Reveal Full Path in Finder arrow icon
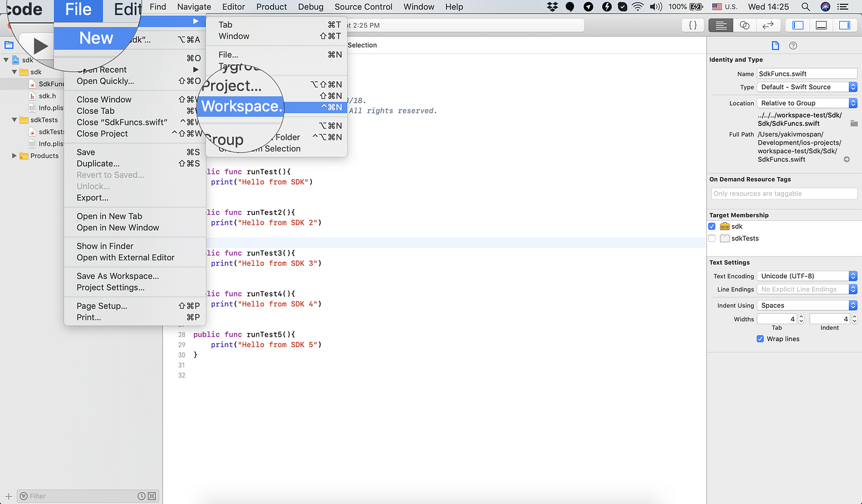The image size is (862, 504). [847, 159]
